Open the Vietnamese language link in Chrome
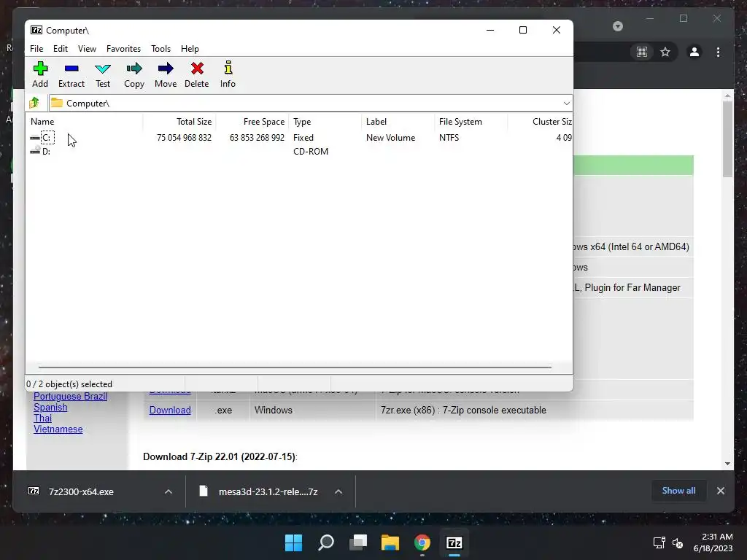747x560 pixels. coord(58,429)
